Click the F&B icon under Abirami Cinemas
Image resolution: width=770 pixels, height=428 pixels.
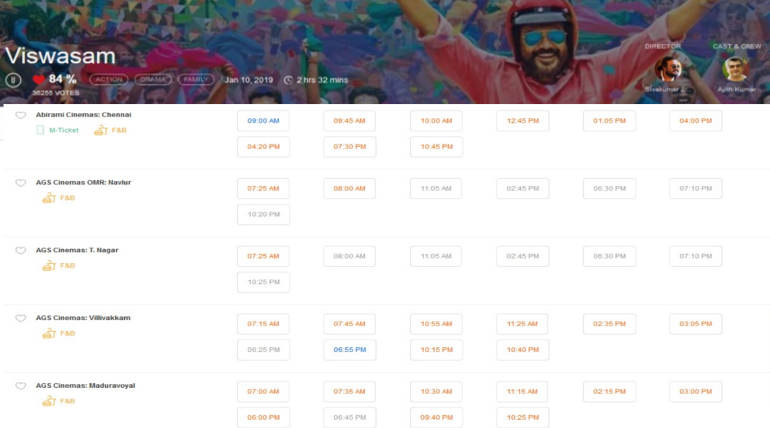(x=100, y=130)
